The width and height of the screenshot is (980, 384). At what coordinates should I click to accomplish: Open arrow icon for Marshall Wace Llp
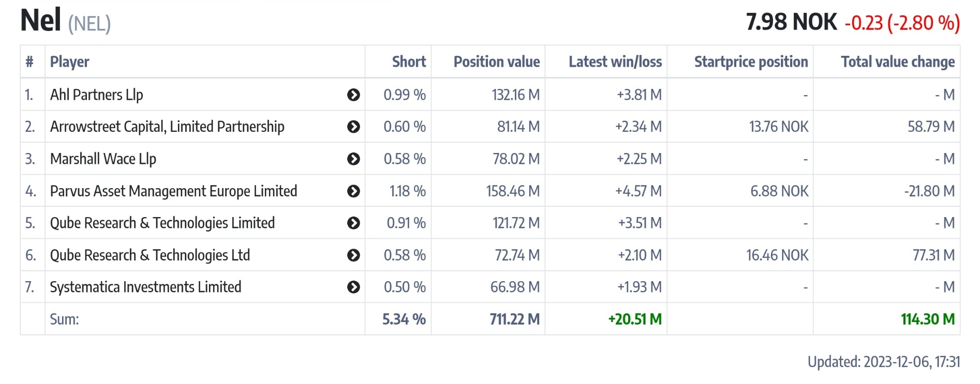[x=353, y=159]
